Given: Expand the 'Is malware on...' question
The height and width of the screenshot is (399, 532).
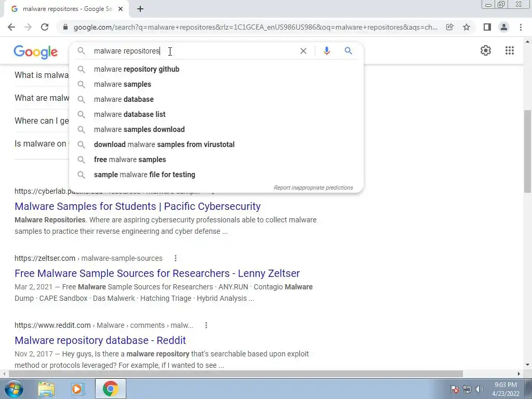Looking at the screenshot, I should [x=42, y=143].
